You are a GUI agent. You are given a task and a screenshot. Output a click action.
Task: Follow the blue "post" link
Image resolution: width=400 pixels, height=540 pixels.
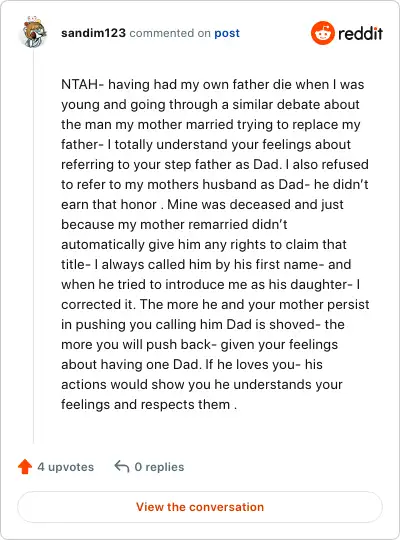coord(227,33)
